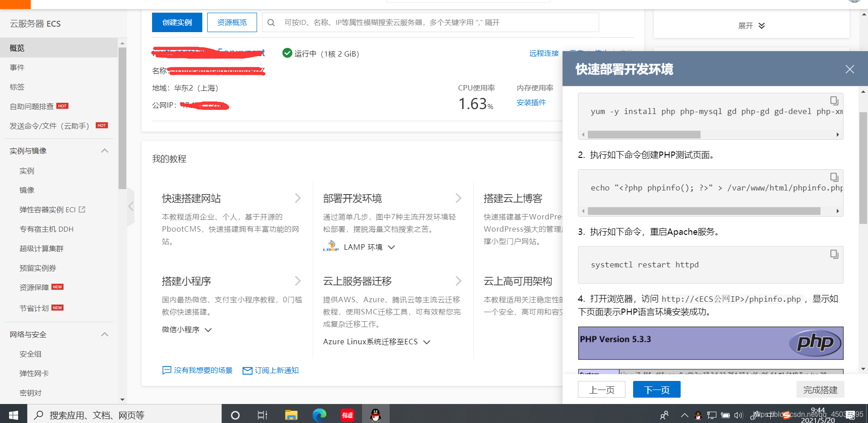Click the 订阅上新通知 mail icon

(x=247, y=371)
